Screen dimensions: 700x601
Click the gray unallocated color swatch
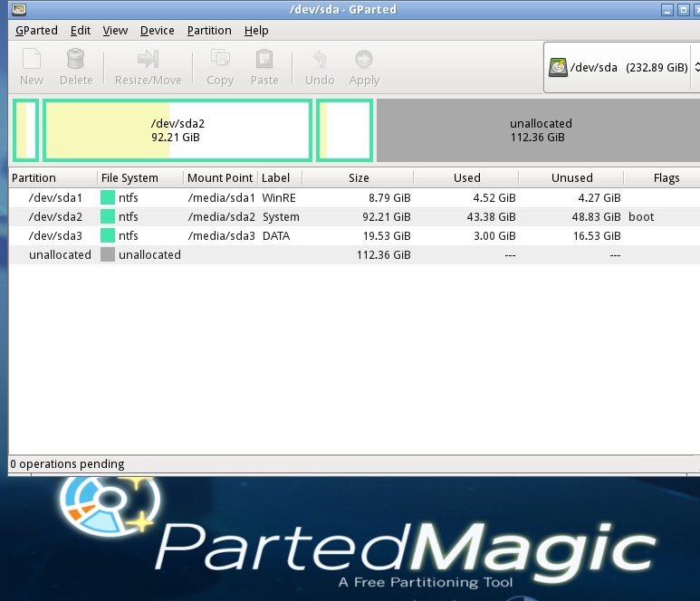click(x=108, y=254)
